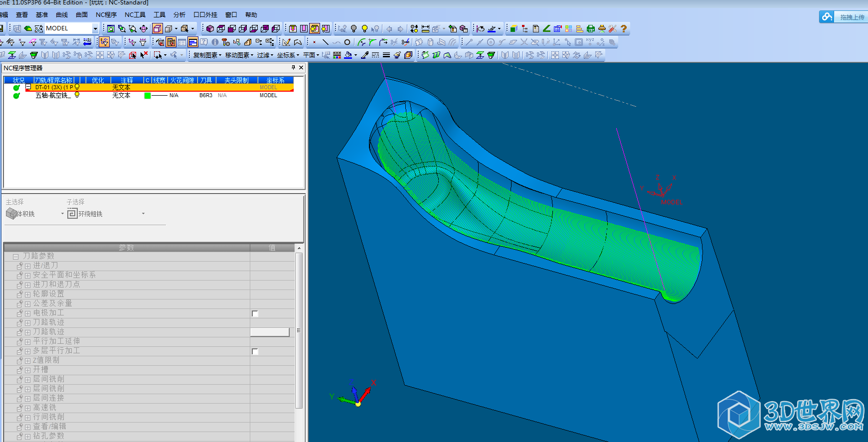Click the 坐标系 toolbar button
The width and height of the screenshot is (868, 442).
288,55
